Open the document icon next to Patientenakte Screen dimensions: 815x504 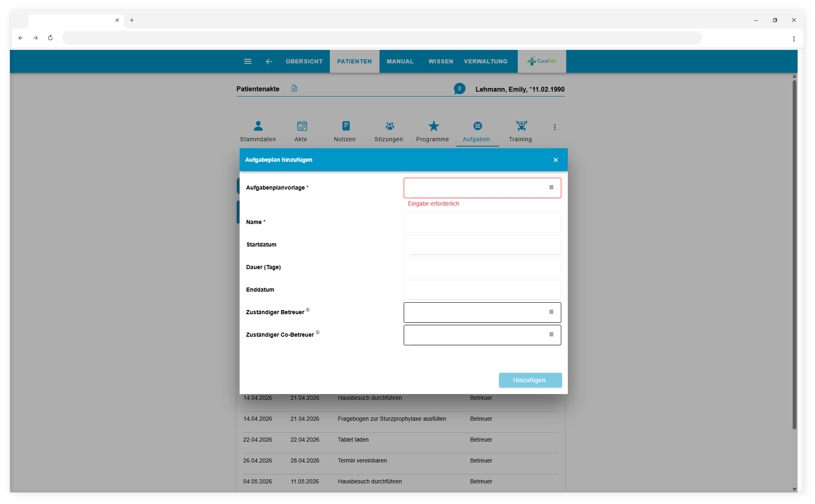point(294,88)
